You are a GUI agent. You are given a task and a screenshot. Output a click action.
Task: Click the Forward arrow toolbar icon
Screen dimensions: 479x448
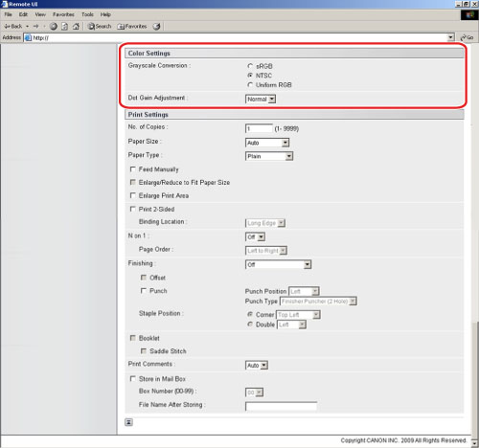point(35,27)
